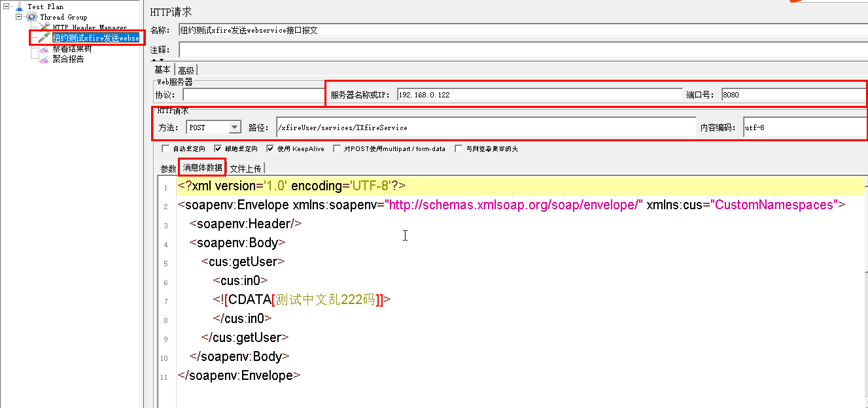Switch to the 高级 tab

[x=186, y=70]
